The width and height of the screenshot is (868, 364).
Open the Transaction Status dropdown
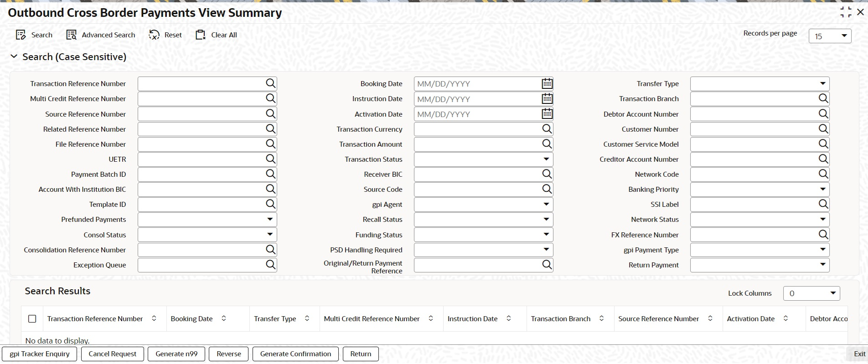tap(546, 159)
